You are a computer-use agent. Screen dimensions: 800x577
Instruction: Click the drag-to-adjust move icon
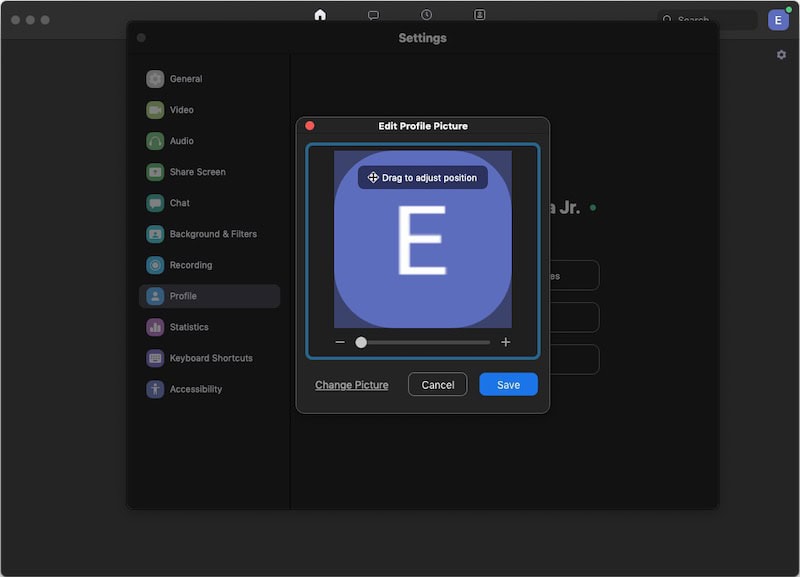click(x=373, y=178)
